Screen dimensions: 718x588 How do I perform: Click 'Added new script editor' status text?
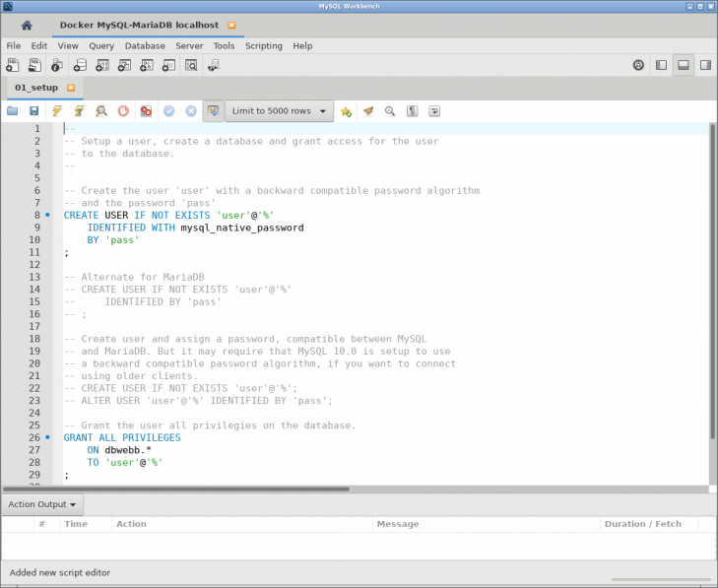[x=60, y=572]
